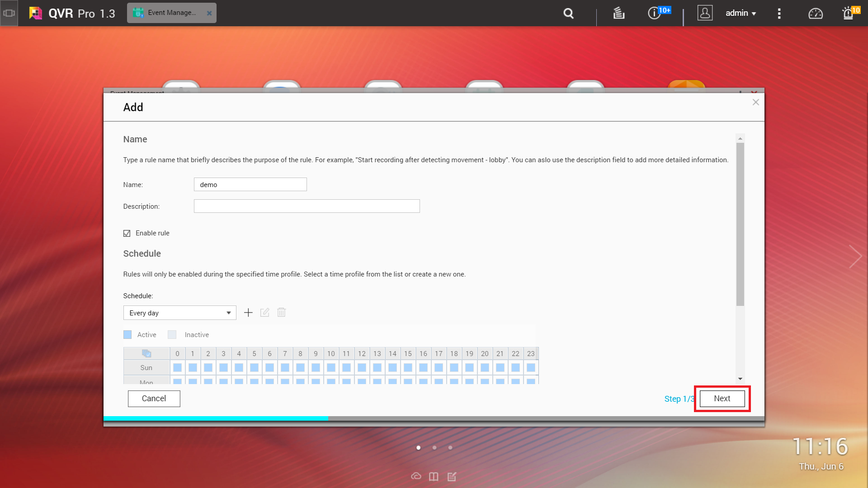Image resolution: width=868 pixels, height=488 pixels.
Task: Toggle Sunday hour 23 schedule cell
Action: pyautogui.click(x=531, y=367)
